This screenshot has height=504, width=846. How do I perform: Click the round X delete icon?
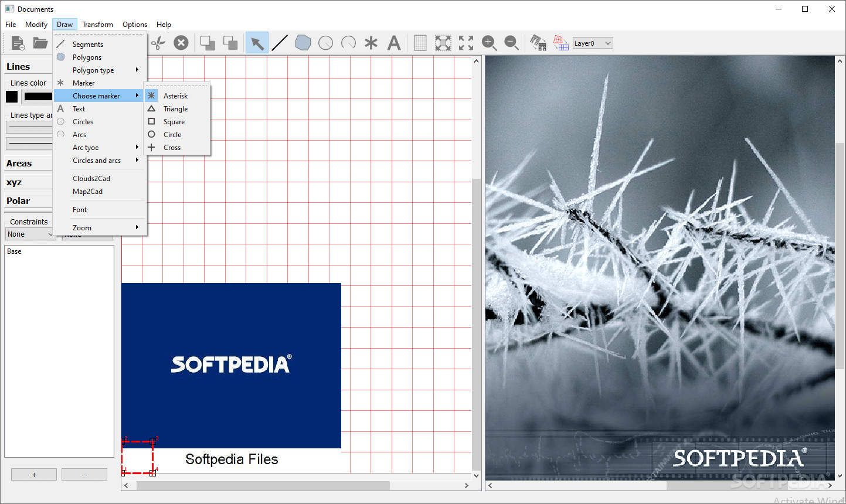[181, 43]
